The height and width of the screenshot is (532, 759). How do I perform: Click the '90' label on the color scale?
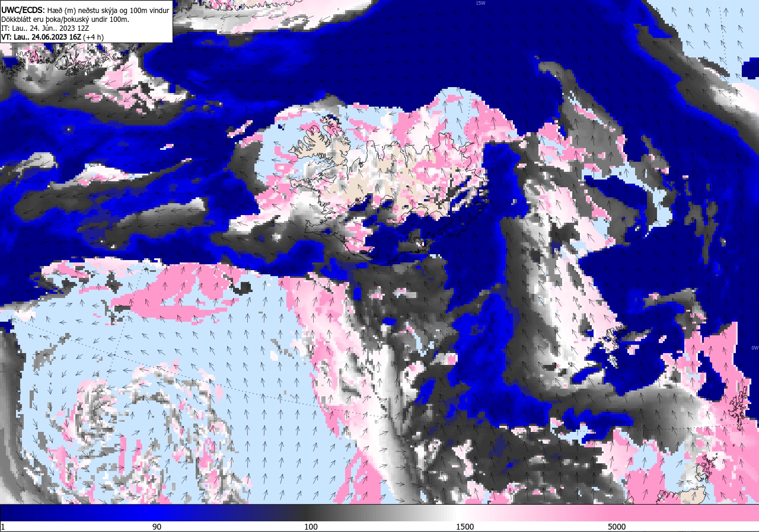point(157,527)
